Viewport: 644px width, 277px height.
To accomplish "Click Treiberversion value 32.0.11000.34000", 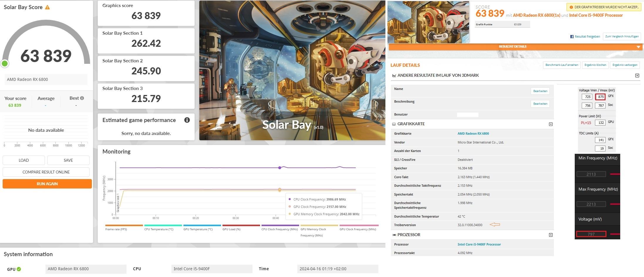I will coord(470,225).
